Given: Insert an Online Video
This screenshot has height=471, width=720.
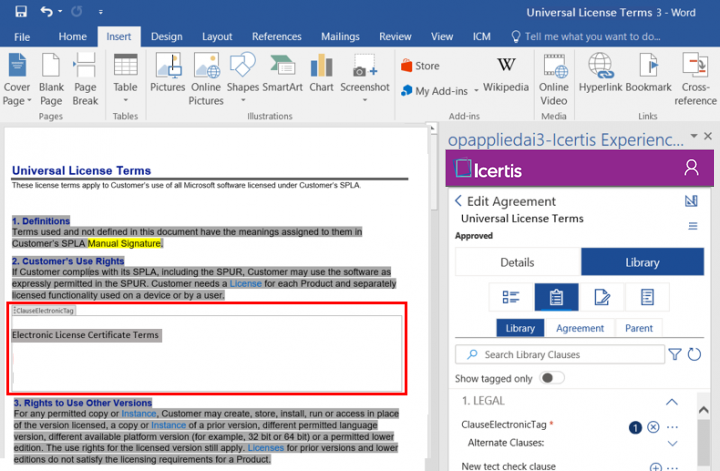Looking at the screenshot, I should pos(553,79).
